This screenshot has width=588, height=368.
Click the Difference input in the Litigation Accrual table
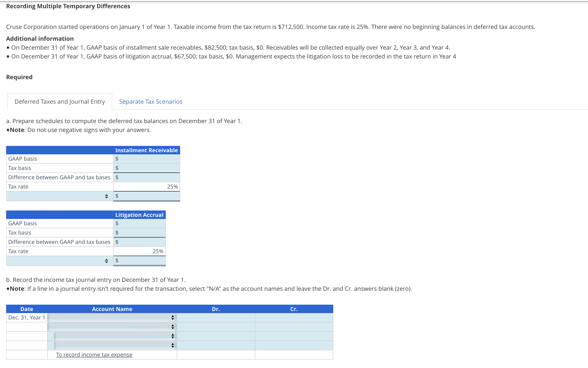tap(140, 242)
